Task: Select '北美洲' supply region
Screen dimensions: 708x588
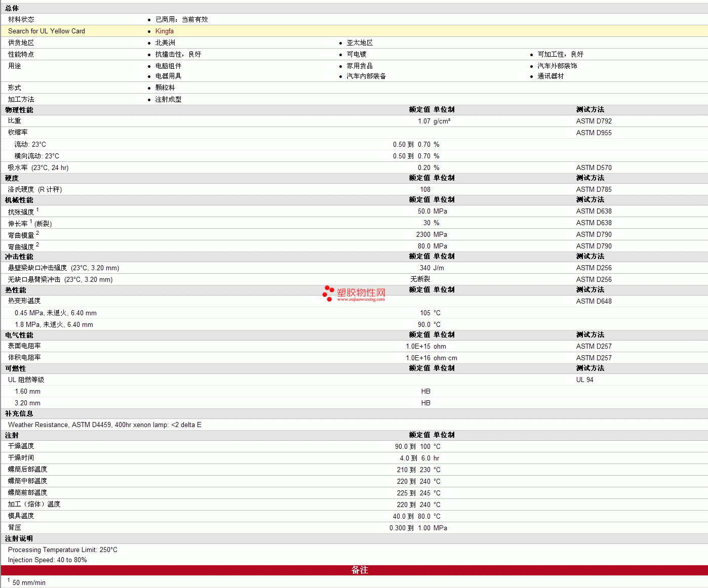Action: (x=165, y=43)
